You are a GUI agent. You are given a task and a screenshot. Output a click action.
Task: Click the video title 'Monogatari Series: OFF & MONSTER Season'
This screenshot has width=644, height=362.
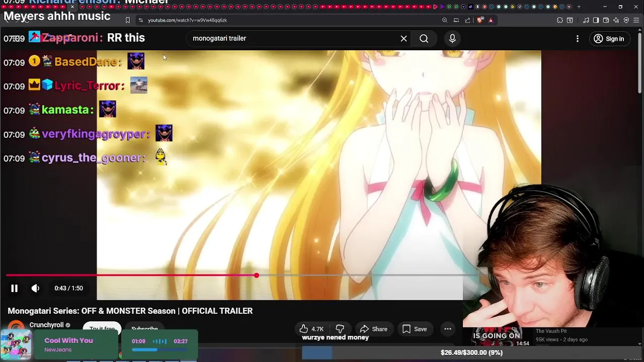130,311
